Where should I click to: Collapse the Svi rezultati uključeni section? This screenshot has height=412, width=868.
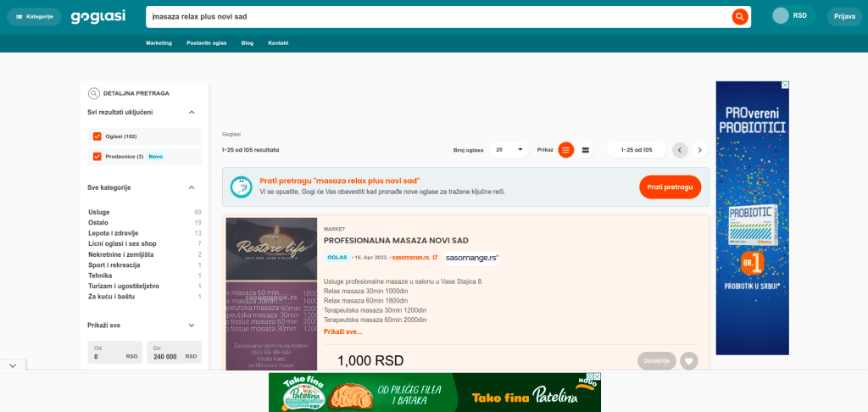[x=192, y=112]
